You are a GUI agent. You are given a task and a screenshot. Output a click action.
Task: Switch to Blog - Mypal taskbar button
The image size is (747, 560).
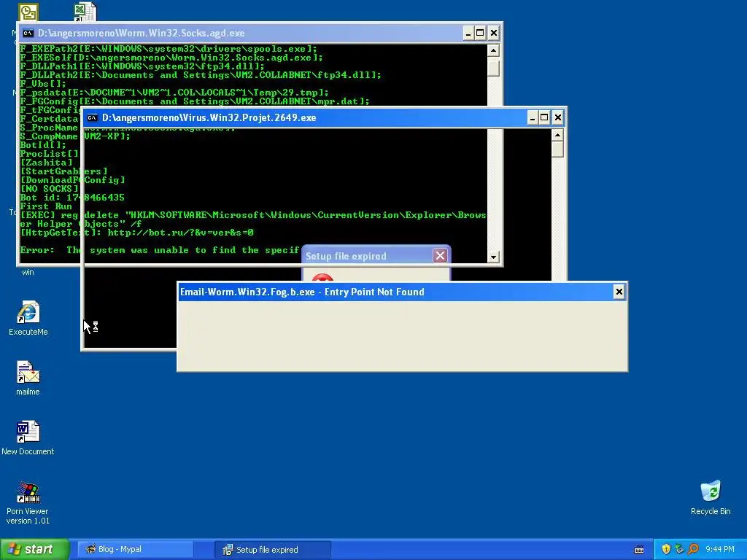(135, 549)
